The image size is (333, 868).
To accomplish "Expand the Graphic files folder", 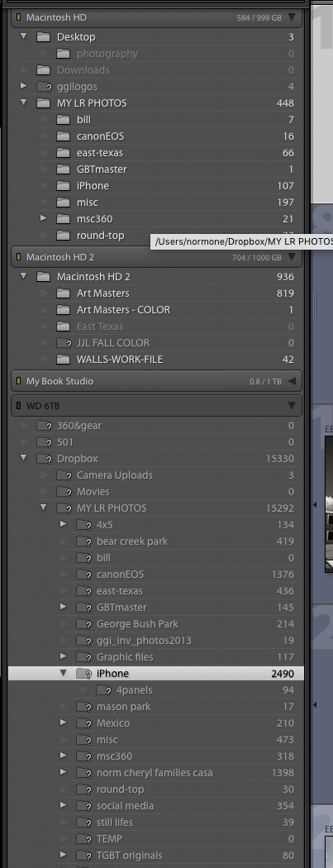I will pos(63,656).
